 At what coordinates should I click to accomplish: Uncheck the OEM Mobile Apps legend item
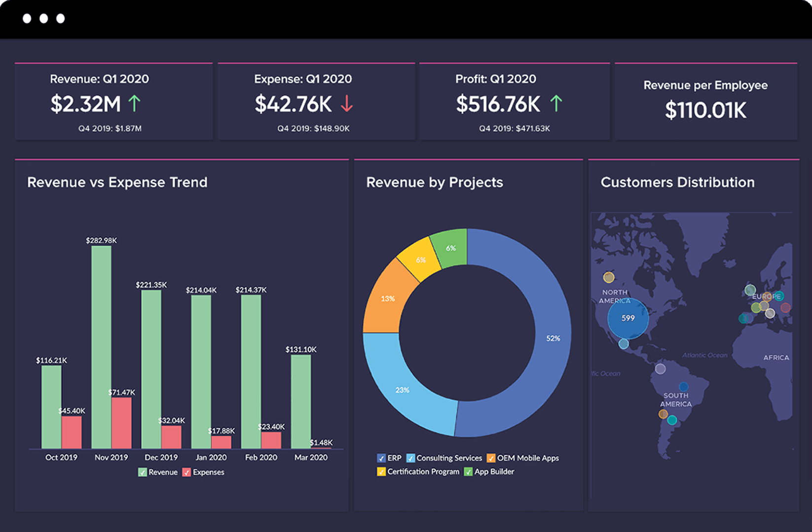point(490,458)
